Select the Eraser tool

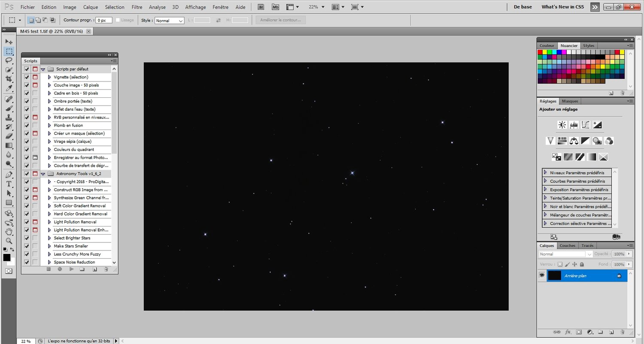point(9,136)
